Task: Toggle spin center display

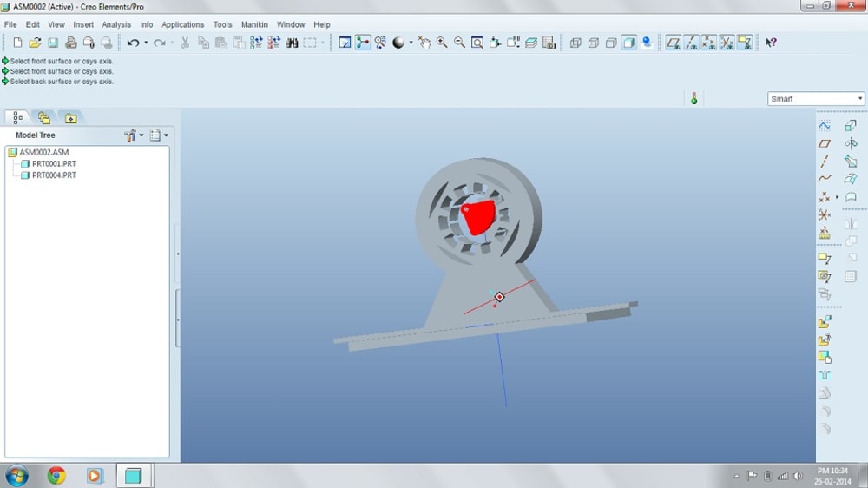Action: coord(362,43)
